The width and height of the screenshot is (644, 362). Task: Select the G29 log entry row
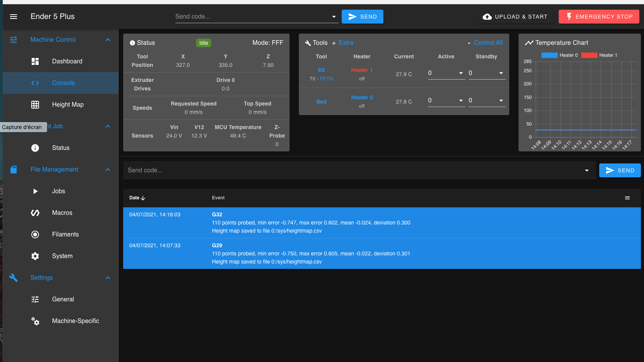pyautogui.click(x=382, y=254)
